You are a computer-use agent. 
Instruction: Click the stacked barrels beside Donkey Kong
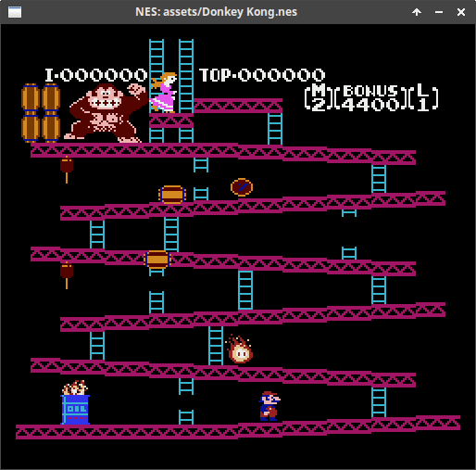pos(41,113)
